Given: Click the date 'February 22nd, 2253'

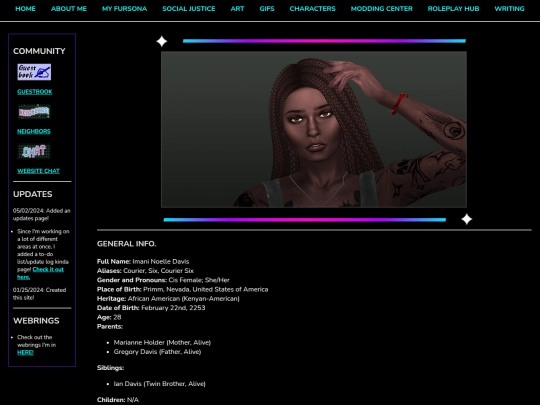Looking at the screenshot, I should click(x=173, y=308).
